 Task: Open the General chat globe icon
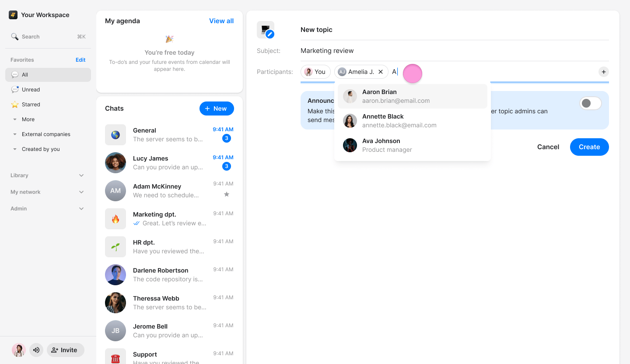coord(115,135)
